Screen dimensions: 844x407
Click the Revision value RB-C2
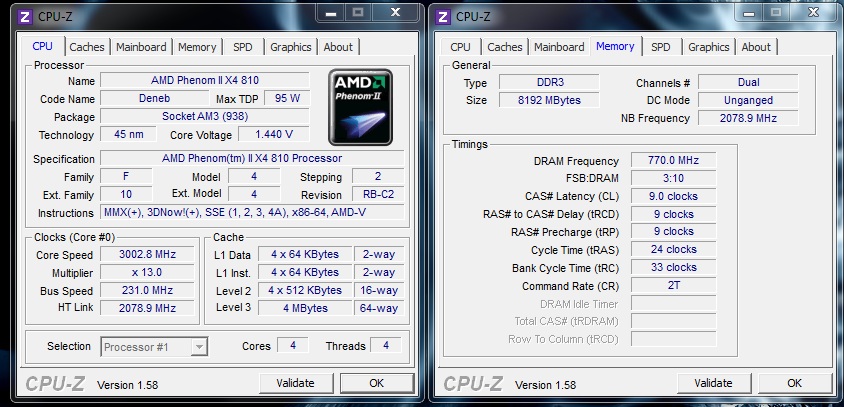tap(378, 194)
